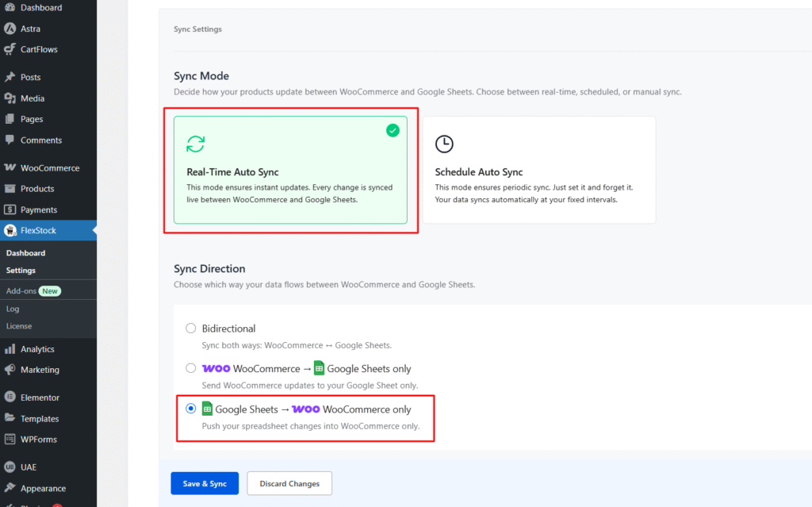Open the FlexStock menu item
The height and width of the screenshot is (507, 812).
48,230
